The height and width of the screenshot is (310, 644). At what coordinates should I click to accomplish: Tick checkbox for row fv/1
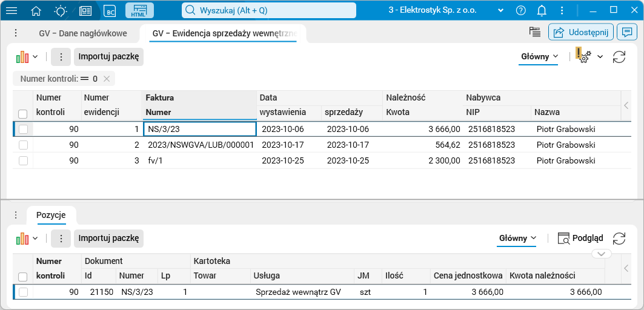click(23, 161)
